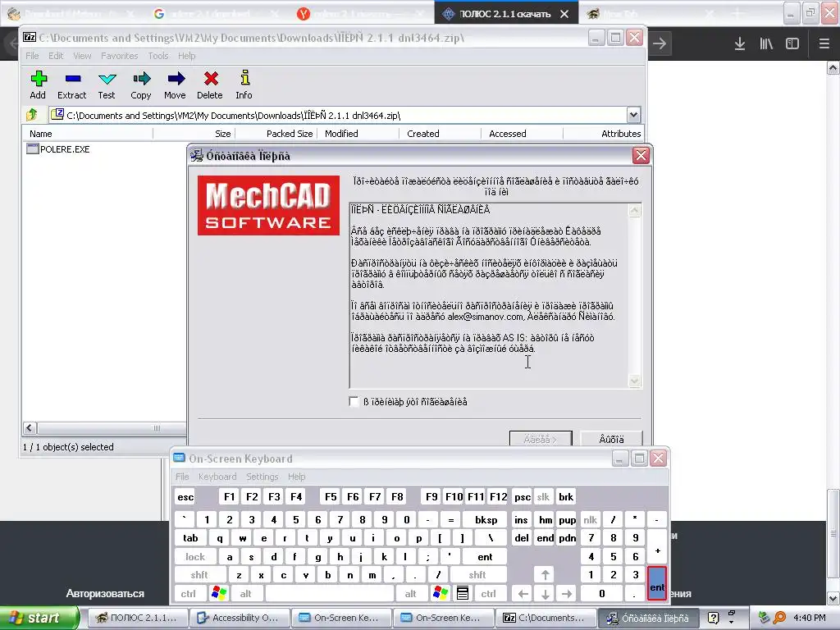Toggle the nlk num lock key
Viewport: 840px width, 630px height.
[x=591, y=519]
